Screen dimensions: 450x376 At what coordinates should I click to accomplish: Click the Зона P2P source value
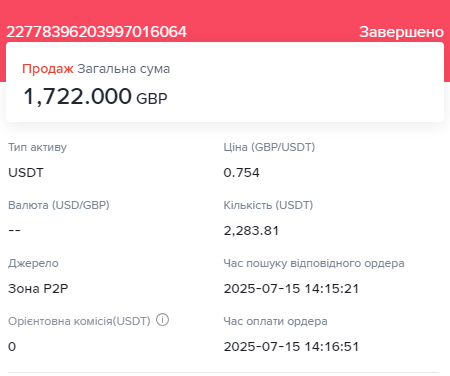[x=38, y=289]
